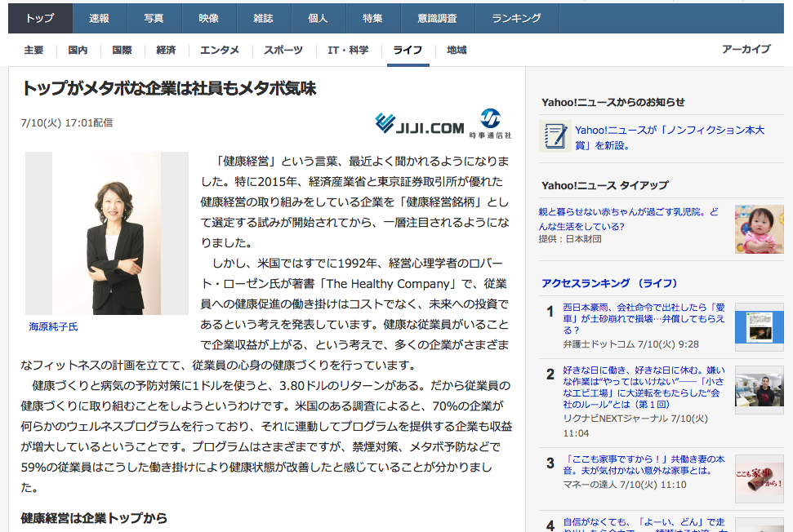Open the photo of 海原純子氏
Image resolution: width=793 pixels, height=532 pixels.
(107, 233)
